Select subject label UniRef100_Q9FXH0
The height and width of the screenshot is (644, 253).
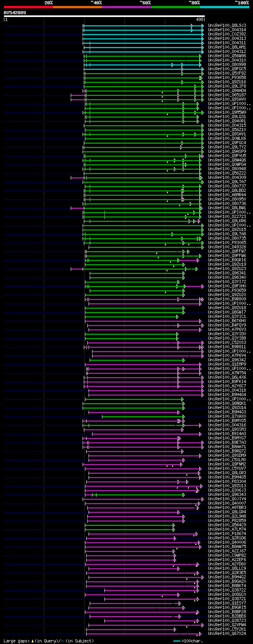click(x=227, y=286)
